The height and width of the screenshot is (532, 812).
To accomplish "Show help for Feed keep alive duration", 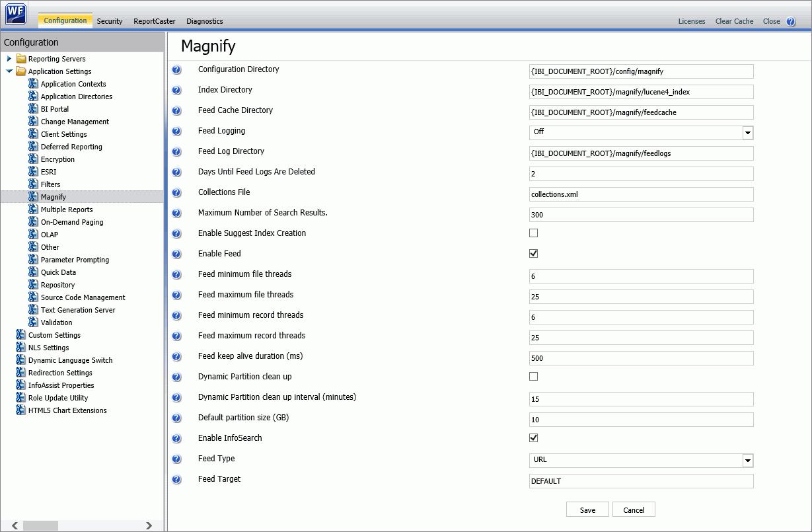I will coord(176,357).
